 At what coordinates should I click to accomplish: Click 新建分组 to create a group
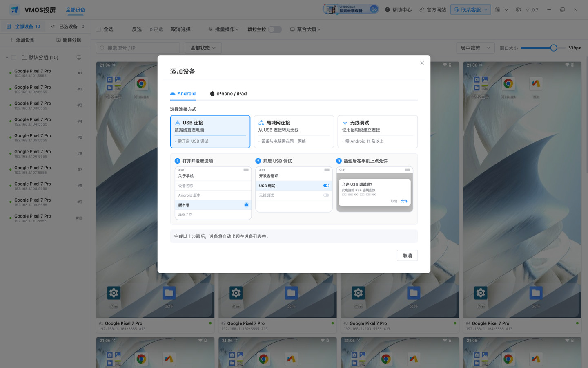[69, 40]
